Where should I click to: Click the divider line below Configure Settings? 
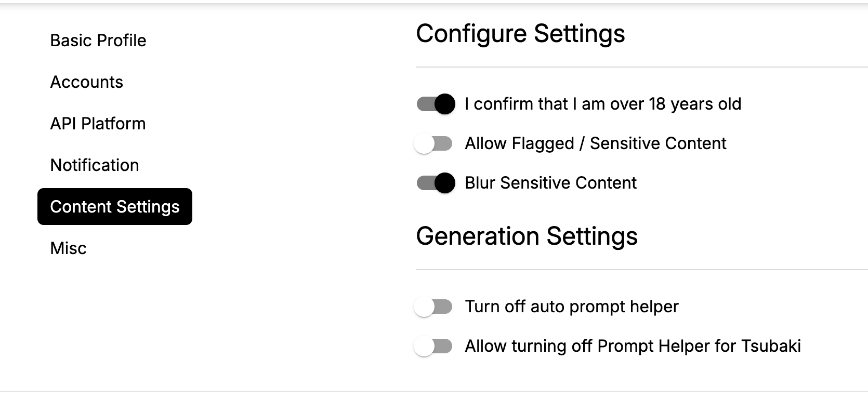[642, 67]
